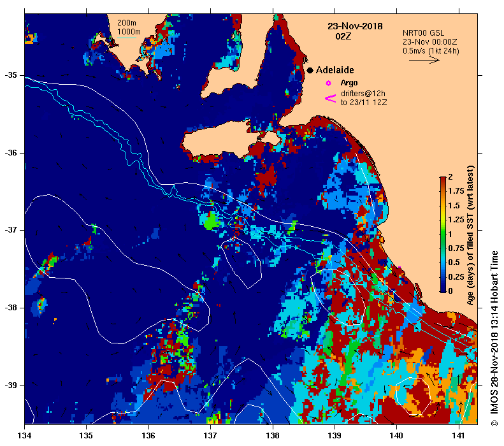Viewport: 504px width, 446px height.
Task: Click the latitude label -38
Action: click(11, 308)
